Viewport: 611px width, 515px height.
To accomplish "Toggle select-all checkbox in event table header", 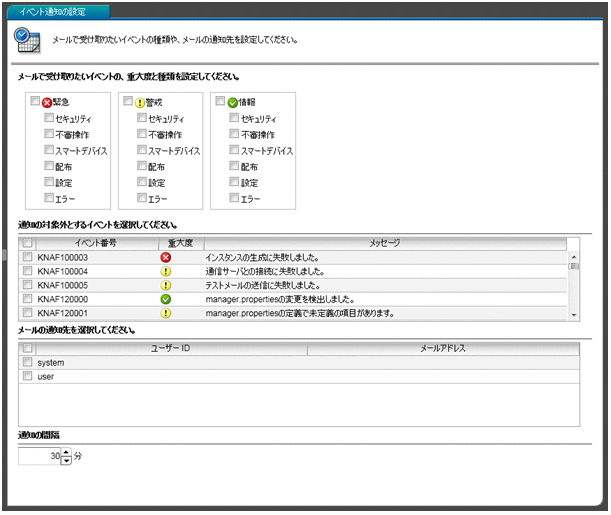I will 28,243.
